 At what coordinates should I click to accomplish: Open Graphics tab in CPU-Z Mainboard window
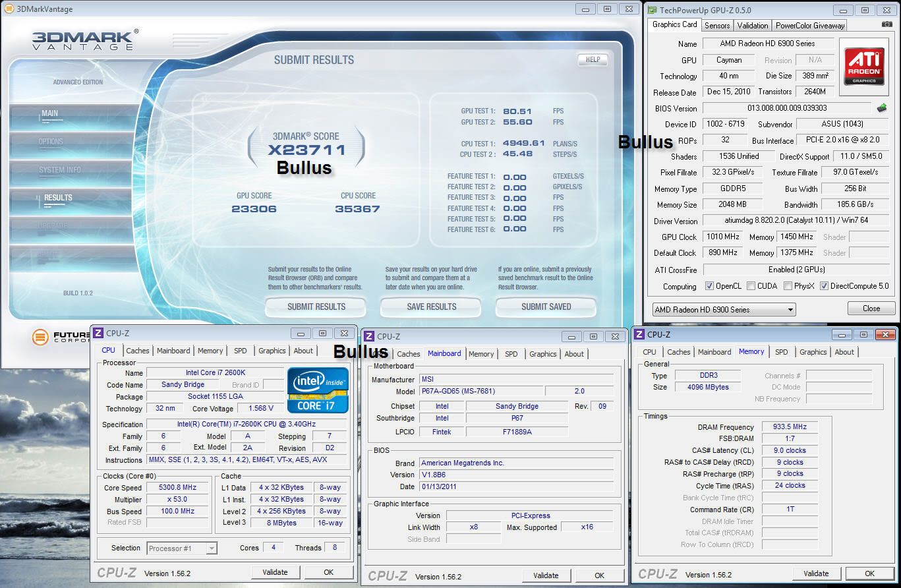(543, 354)
